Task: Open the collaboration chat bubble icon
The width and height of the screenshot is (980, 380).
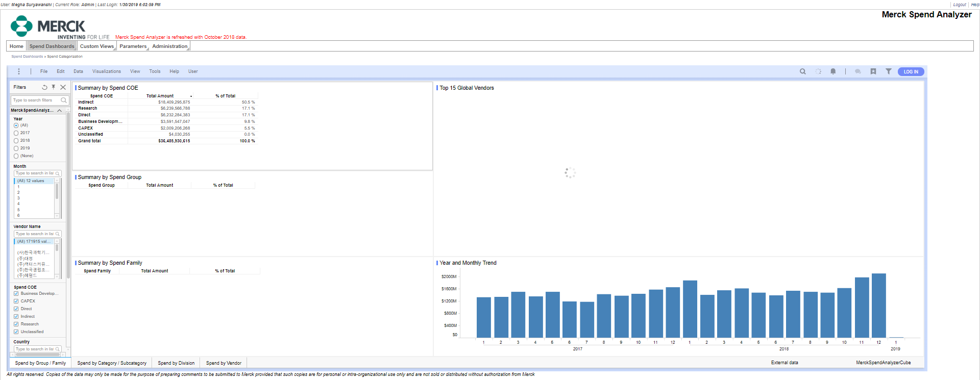Action: pos(858,71)
